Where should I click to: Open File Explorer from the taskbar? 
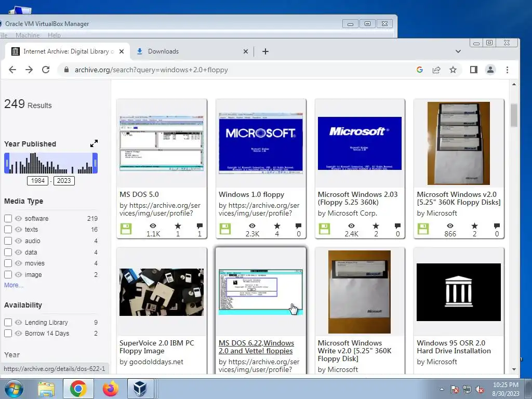pos(46,389)
